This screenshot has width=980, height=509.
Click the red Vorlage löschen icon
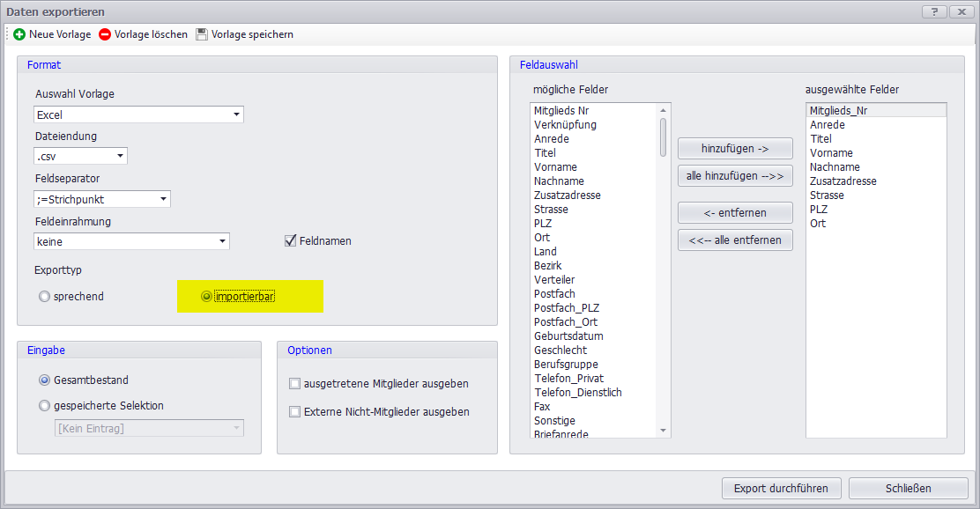105,34
